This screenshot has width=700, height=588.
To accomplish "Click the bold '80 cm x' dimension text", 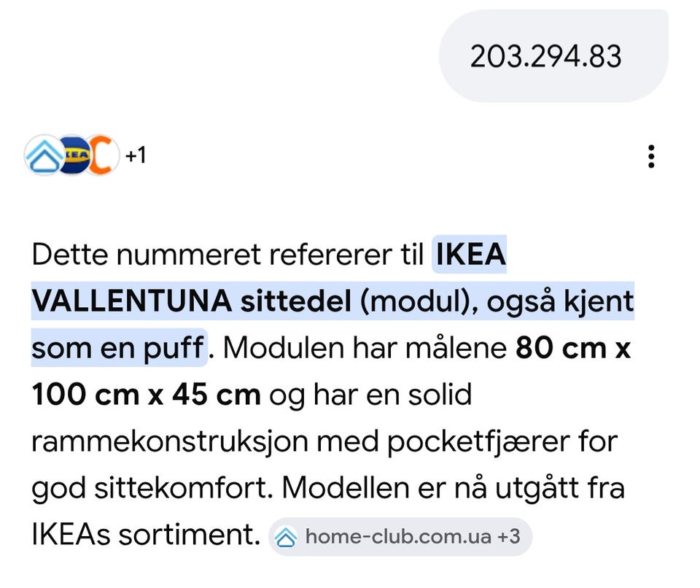I will click(573, 347).
